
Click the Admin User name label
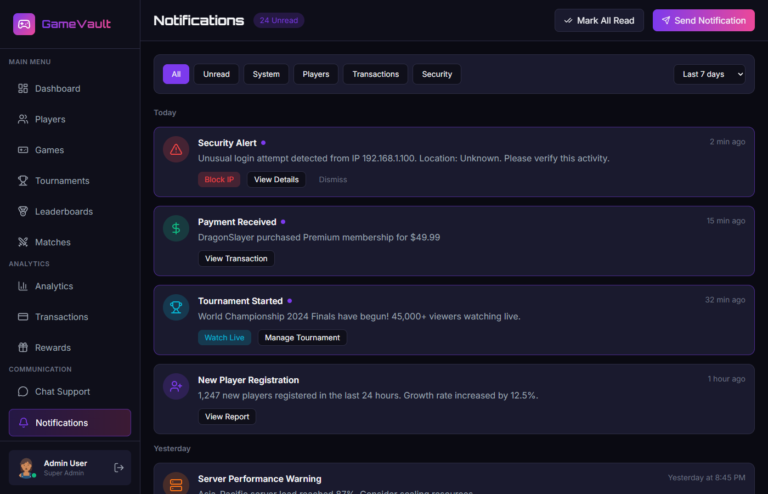click(x=65, y=463)
